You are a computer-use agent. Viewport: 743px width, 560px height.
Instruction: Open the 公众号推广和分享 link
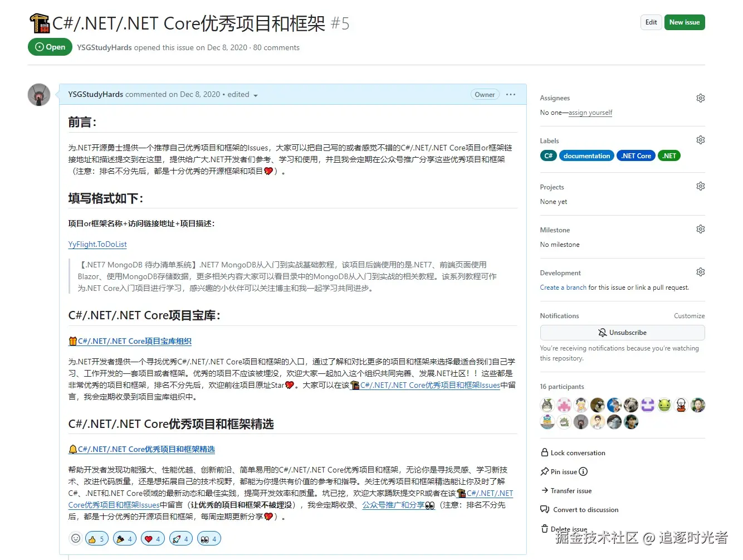tap(398, 505)
